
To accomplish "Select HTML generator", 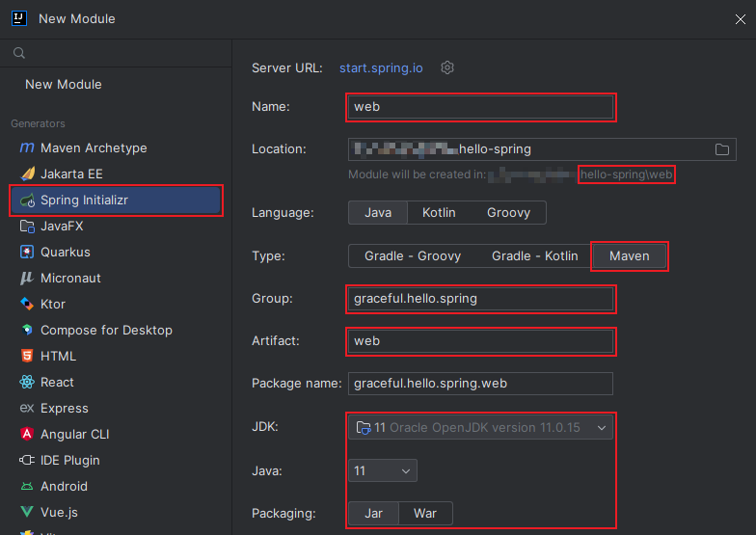I will [x=116, y=357].
